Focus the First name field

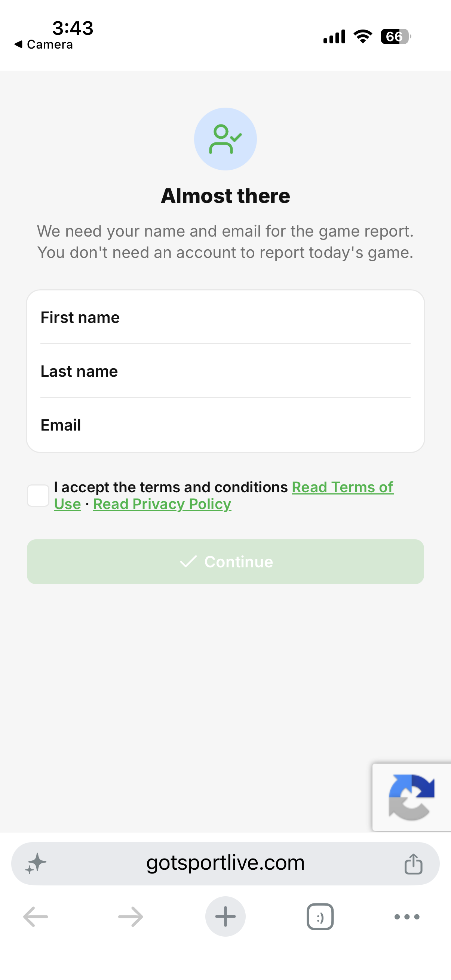225,317
